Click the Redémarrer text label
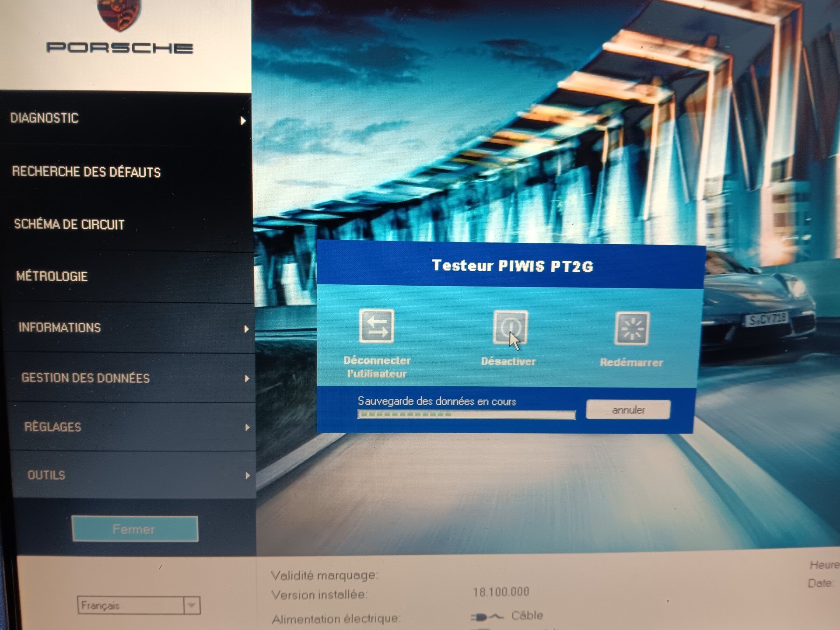This screenshot has height=630, width=840. [631, 363]
